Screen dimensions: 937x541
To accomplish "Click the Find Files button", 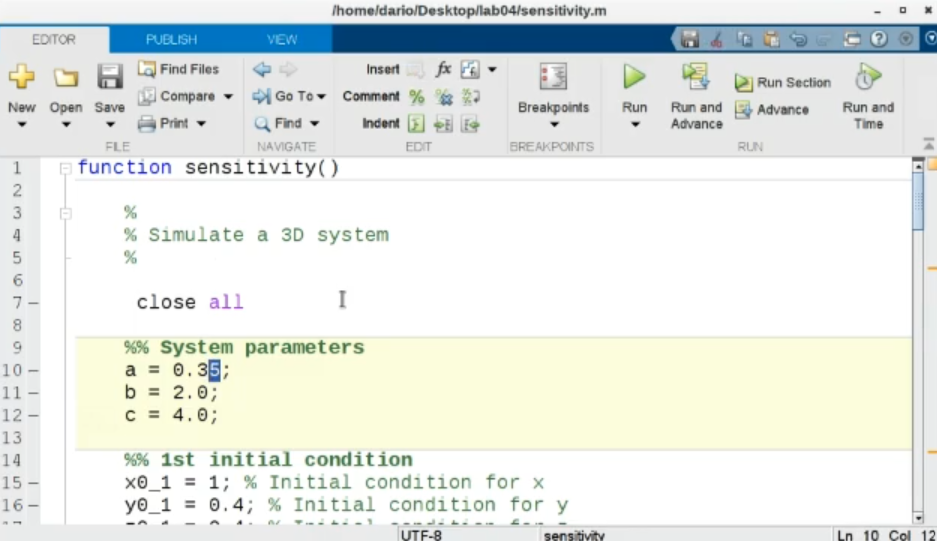I will tap(178, 70).
